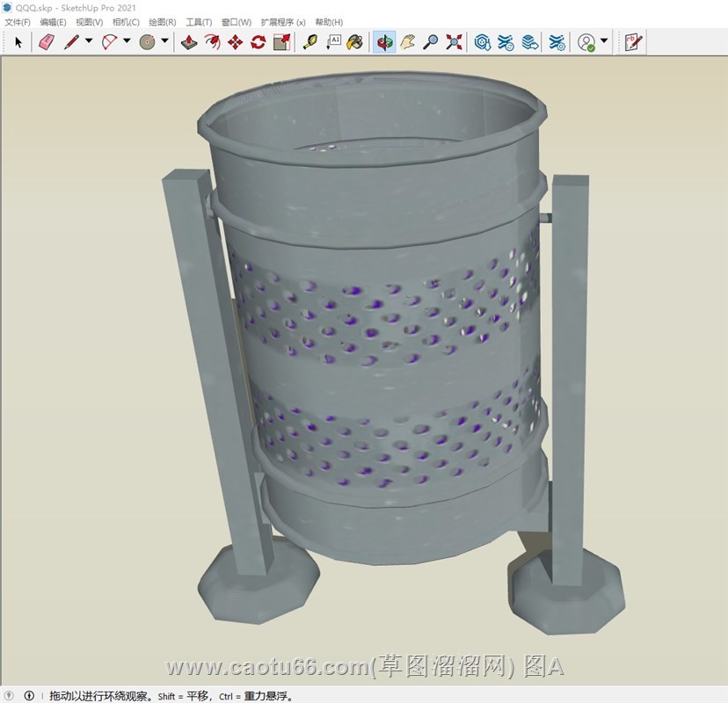Activate the Pan hand tool
This screenshot has width=728, height=703.
[407, 41]
